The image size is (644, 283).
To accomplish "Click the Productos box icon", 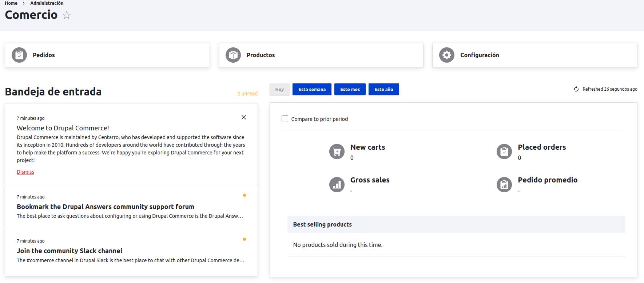I will tap(233, 55).
